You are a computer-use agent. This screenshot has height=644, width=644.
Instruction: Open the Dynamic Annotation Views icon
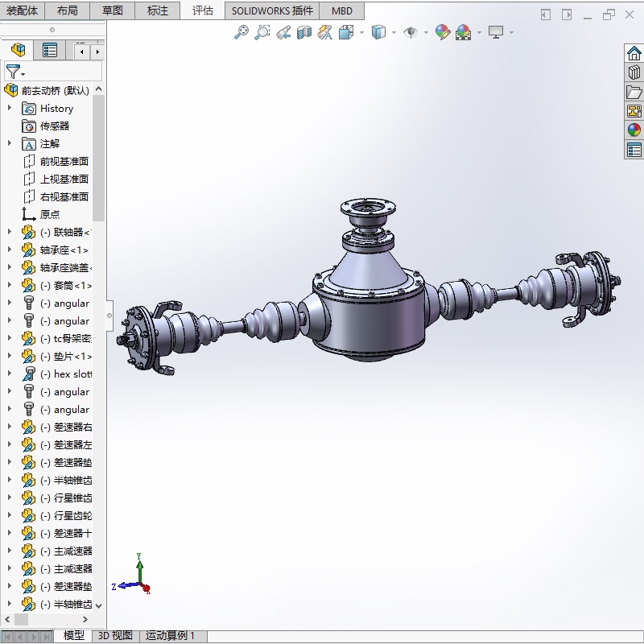click(x=325, y=32)
